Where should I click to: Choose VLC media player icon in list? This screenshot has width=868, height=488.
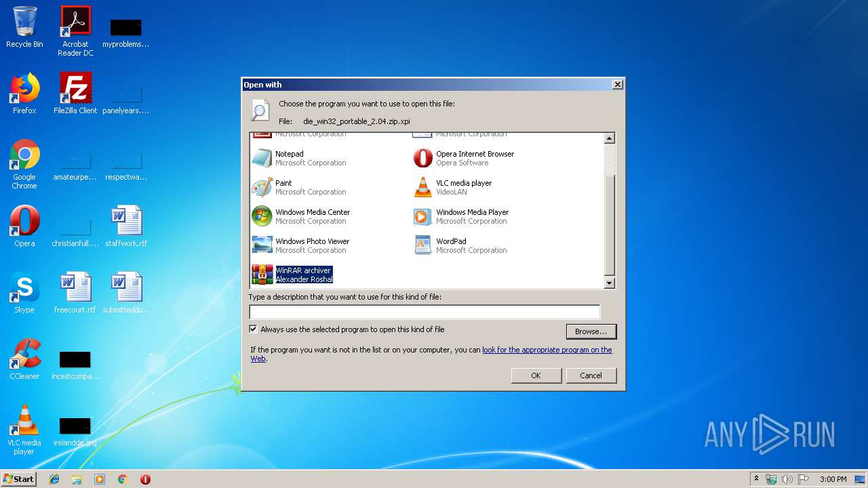pos(422,187)
